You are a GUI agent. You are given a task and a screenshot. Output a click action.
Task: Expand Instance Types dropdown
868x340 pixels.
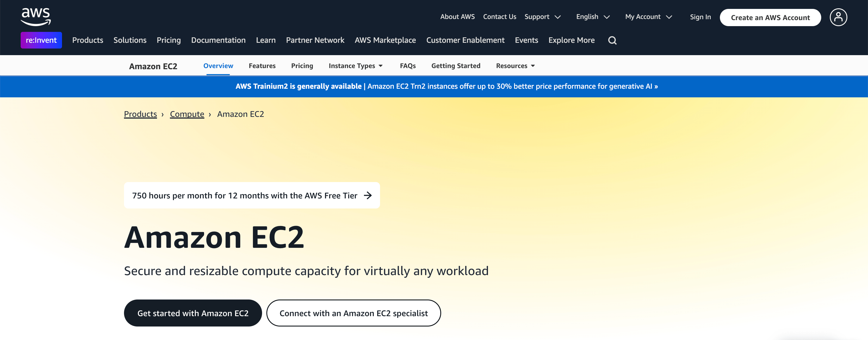point(356,66)
